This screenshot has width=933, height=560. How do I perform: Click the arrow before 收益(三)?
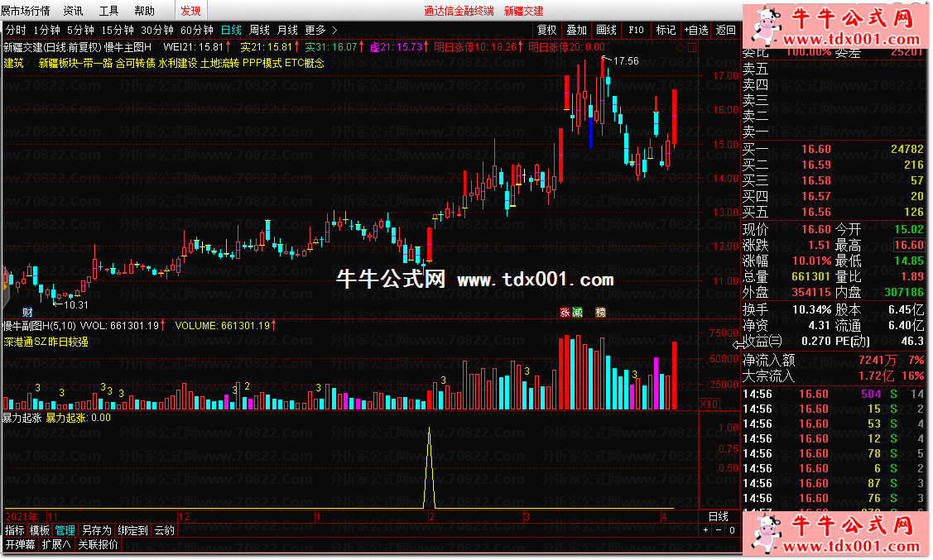738,343
